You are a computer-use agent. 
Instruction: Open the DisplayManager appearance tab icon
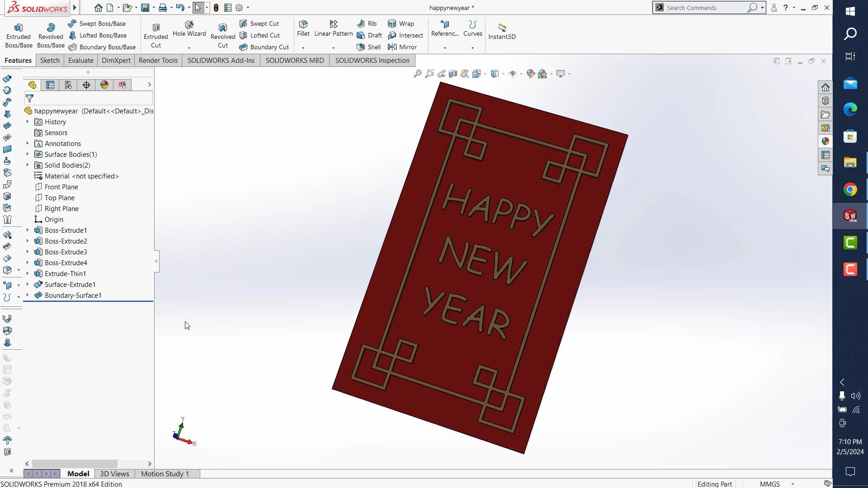click(x=104, y=85)
